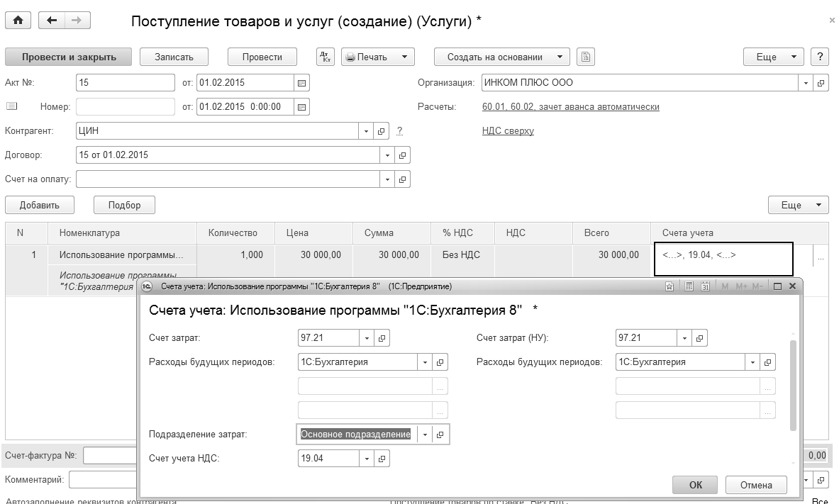Screen dimensions: 839x504
Task: Expand Счет учета НДС 19.04 dropdown
Action: click(x=367, y=459)
